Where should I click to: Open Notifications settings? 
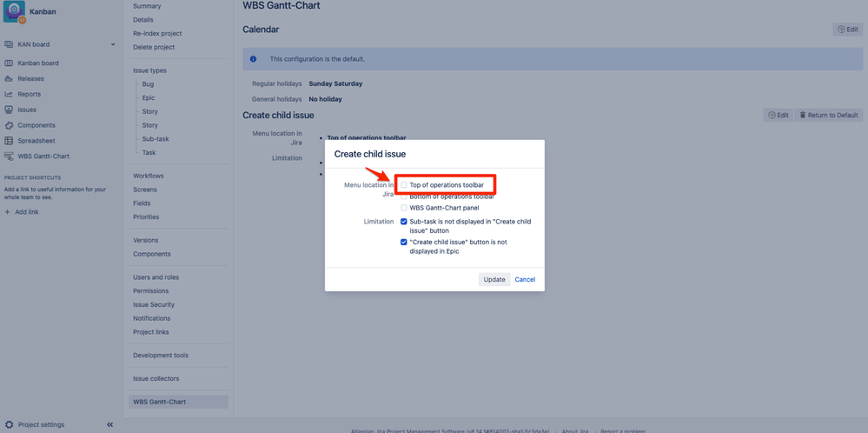point(152,318)
